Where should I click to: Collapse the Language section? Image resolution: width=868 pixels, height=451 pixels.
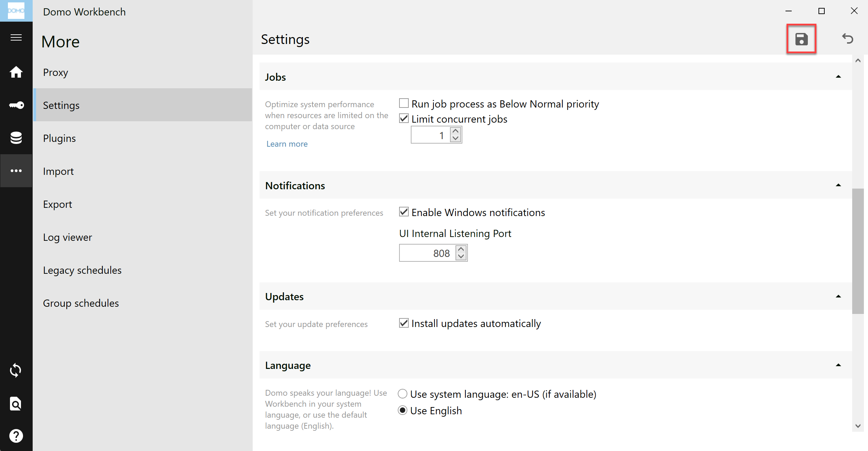click(838, 365)
